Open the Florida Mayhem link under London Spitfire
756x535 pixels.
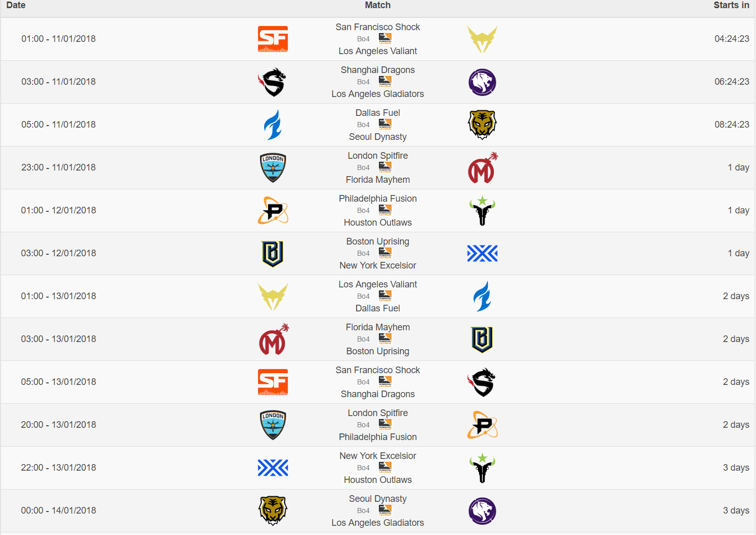click(377, 180)
